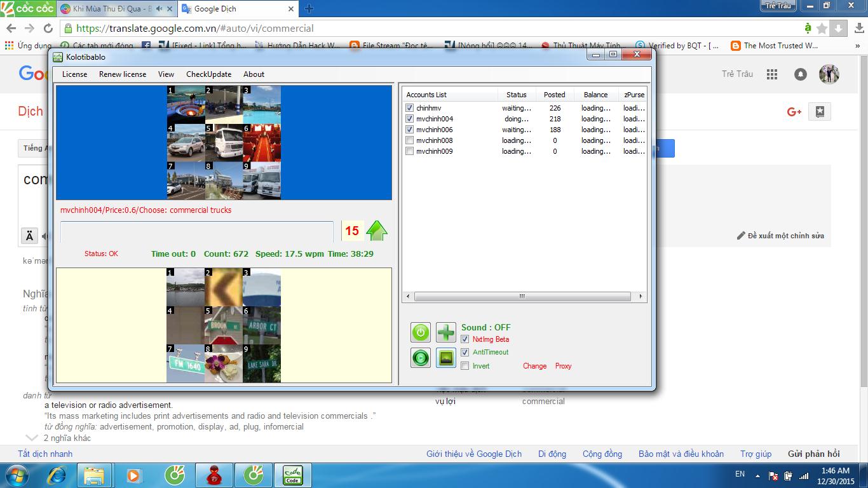Click the Vietnamese typing à icon

[x=808, y=28]
